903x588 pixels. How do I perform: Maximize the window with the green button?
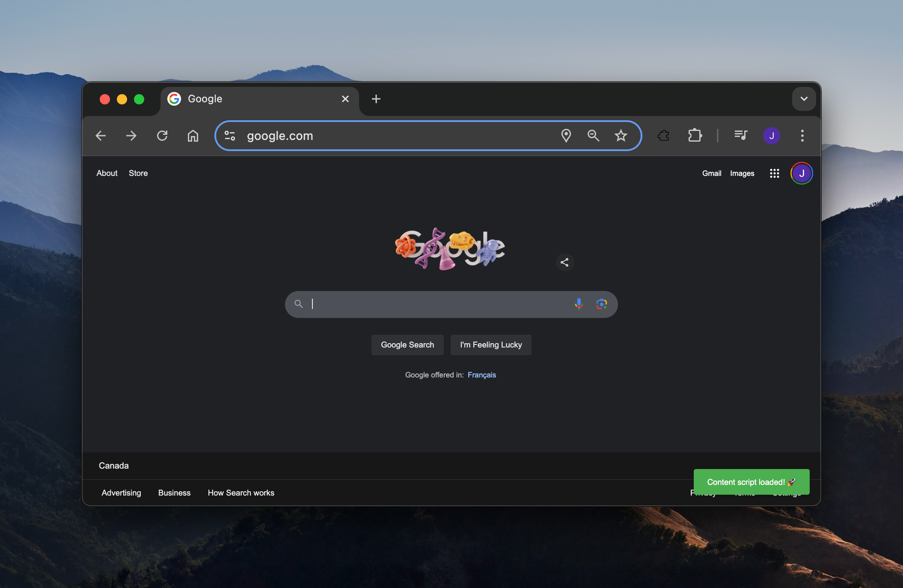(139, 99)
